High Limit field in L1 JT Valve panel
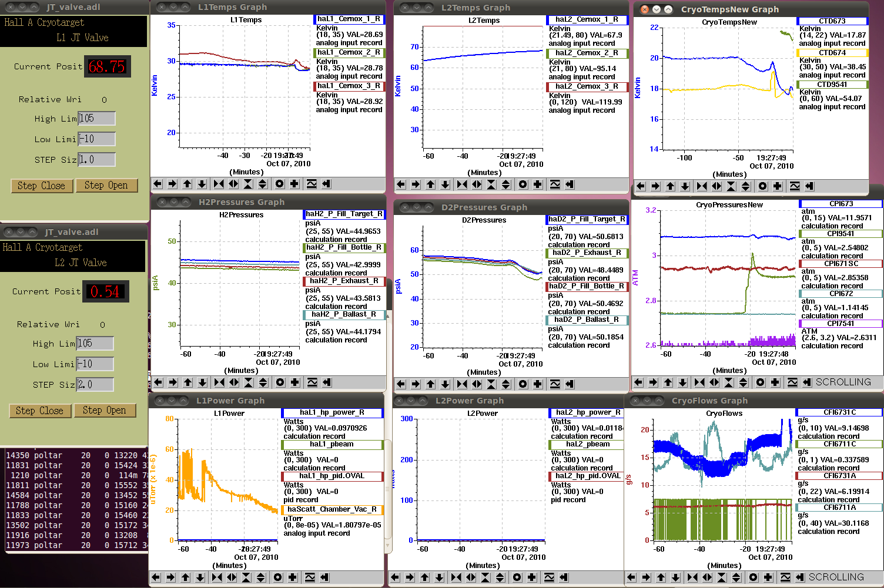Screen dimensions: 884x588 click(96, 119)
